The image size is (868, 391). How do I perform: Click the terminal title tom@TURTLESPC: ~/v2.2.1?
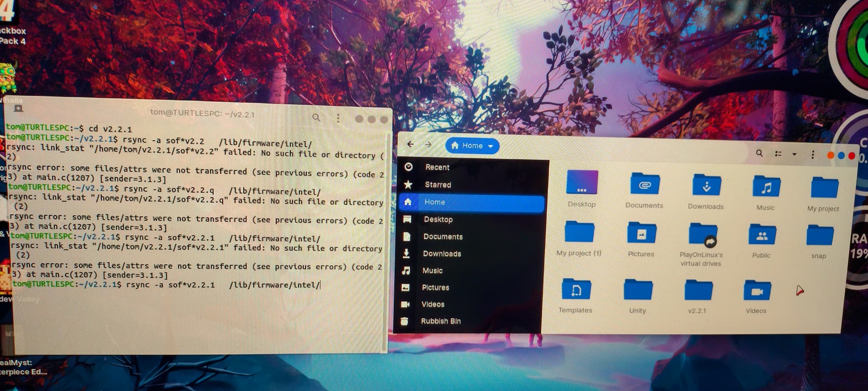tap(202, 114)
